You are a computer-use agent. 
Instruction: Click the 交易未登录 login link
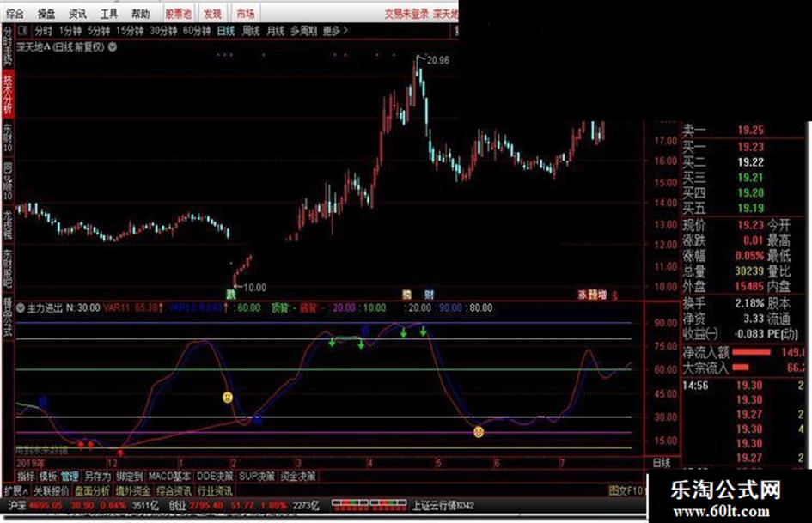(406, 14)
